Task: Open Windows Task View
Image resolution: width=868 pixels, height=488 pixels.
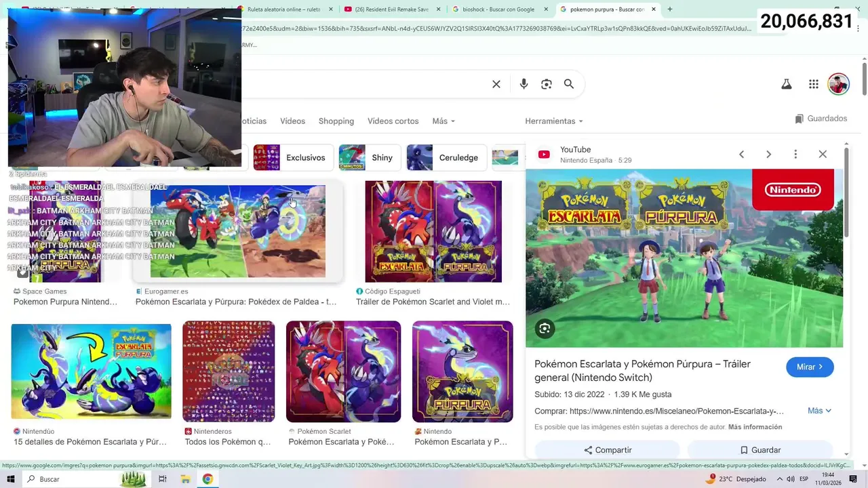Action: (x=163, y=479)
